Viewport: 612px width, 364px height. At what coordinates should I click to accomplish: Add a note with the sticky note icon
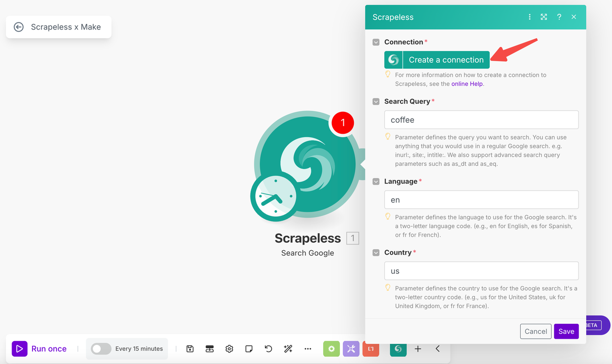249,349
